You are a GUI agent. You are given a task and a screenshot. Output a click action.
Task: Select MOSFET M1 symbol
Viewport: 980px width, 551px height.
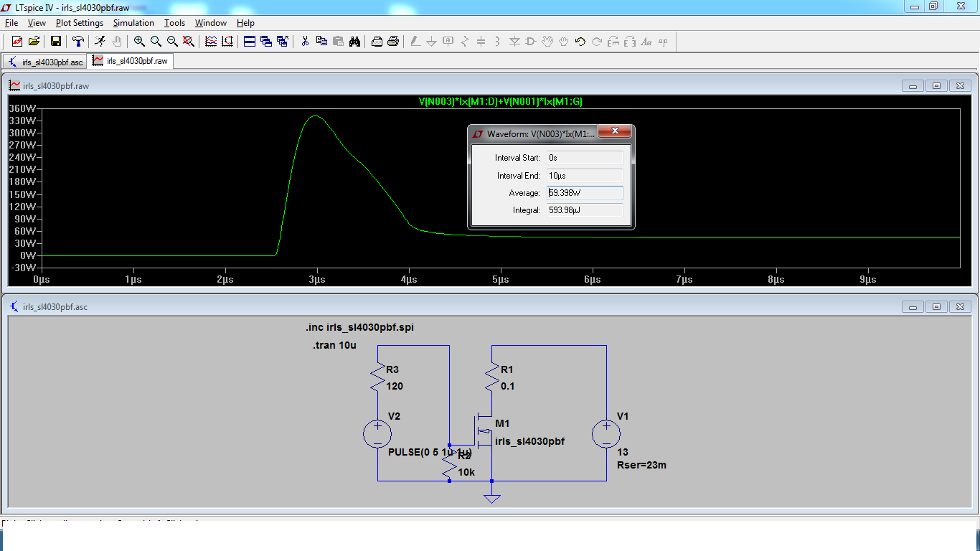(x=485, y=430)
